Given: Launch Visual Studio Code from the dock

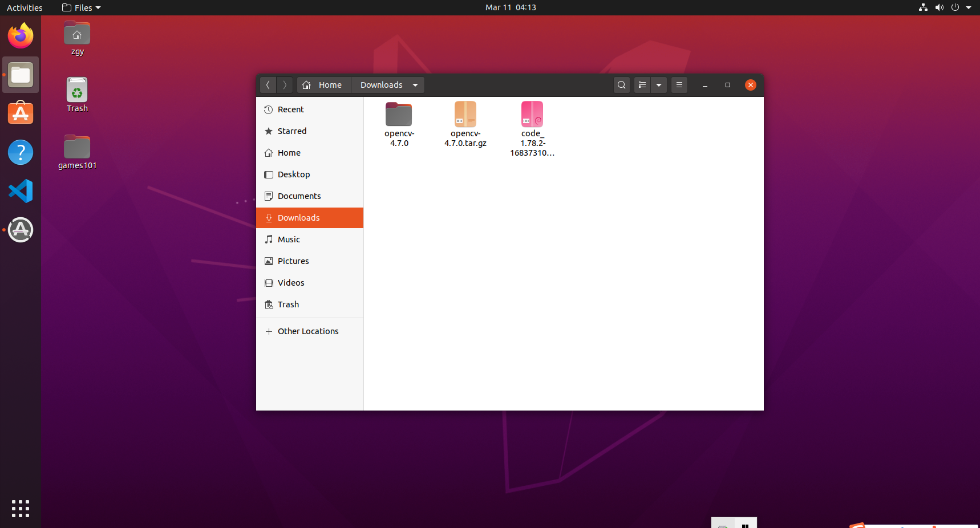Looking at the screenshot, I should [x=21, y=191].
